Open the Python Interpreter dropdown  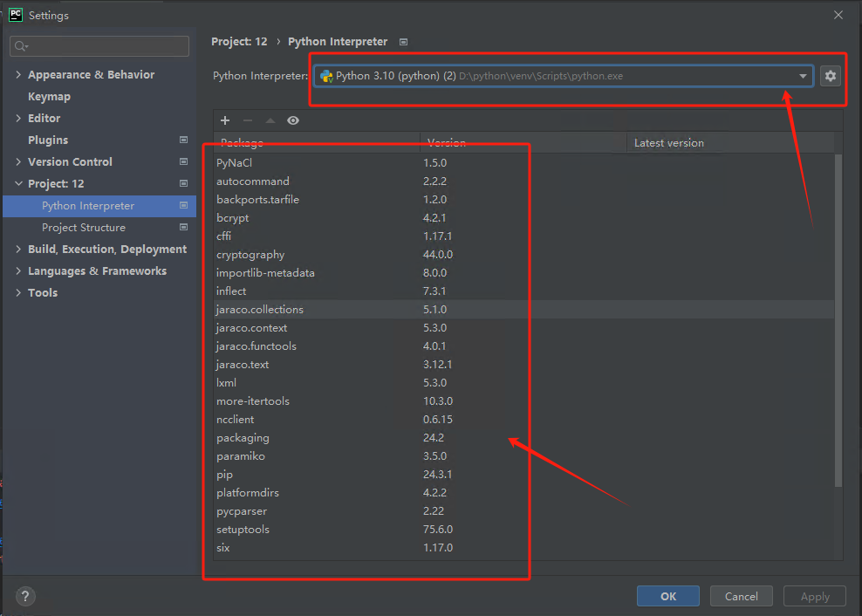(x=564, y=76)
